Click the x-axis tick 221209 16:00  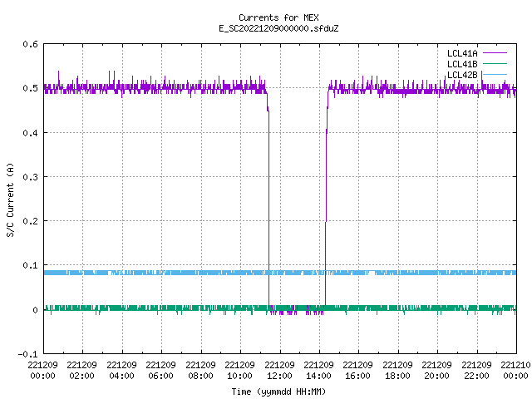point(358,370)
